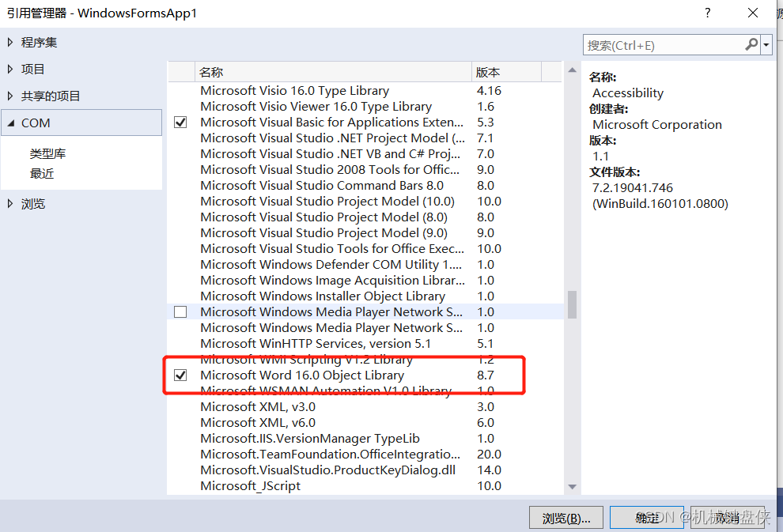Select Microsoft Visual Studio Project Model (10.0)

pos(365,201)
